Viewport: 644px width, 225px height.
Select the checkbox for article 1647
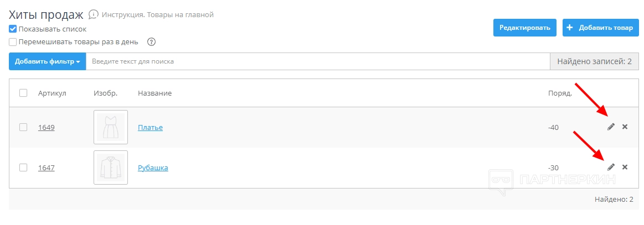pyautogui.click(x=23, y=168)
